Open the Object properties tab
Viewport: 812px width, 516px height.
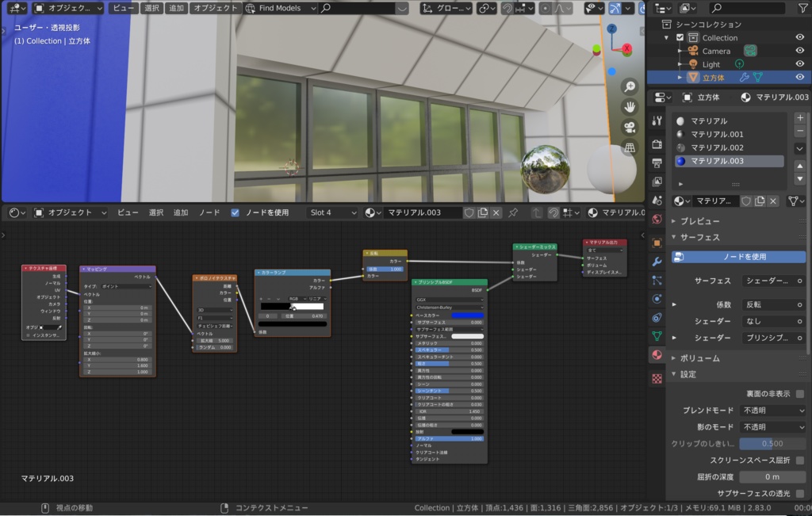pyautogui.click(x=657, y=243)
